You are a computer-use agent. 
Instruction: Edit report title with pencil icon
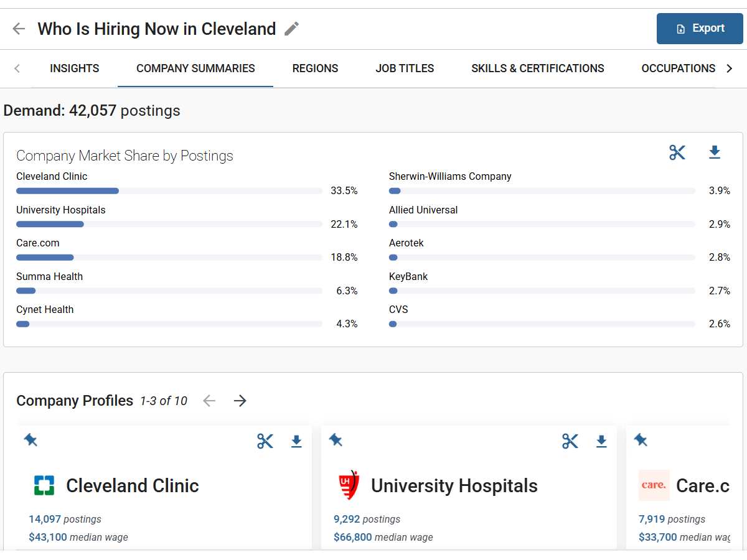click(291, 29)
